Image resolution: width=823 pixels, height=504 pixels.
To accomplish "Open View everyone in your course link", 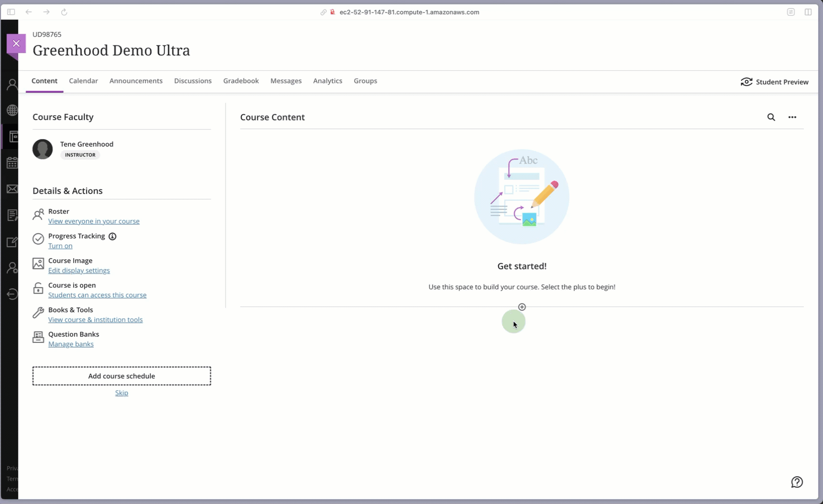I will pyautogui.click(x=94, y=221).
